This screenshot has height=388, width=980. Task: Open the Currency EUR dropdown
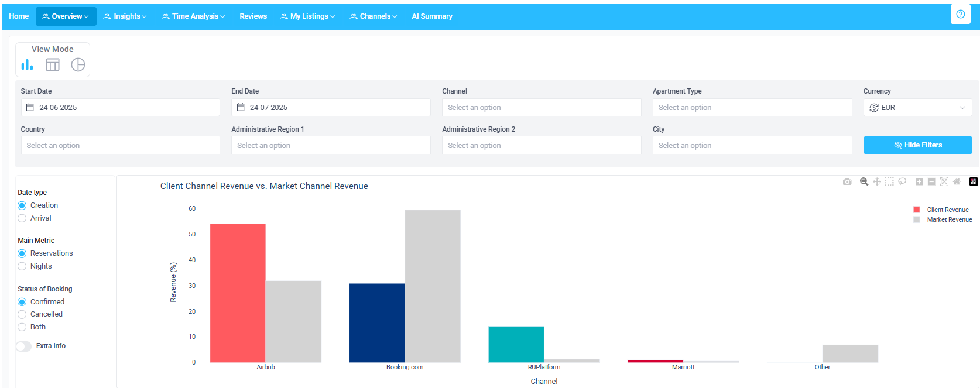pyautogui.click(x=917, y=108)
